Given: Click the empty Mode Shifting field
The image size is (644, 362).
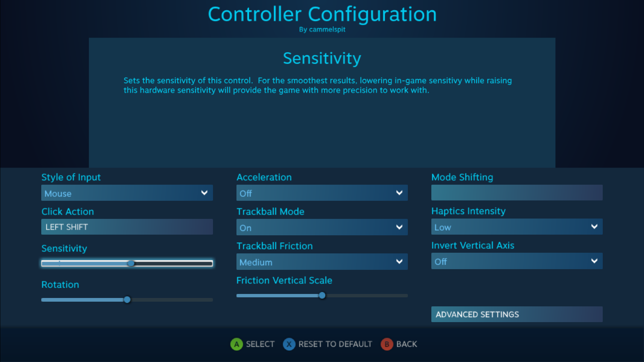Looking at the screenshot, I should click(517, 193).
